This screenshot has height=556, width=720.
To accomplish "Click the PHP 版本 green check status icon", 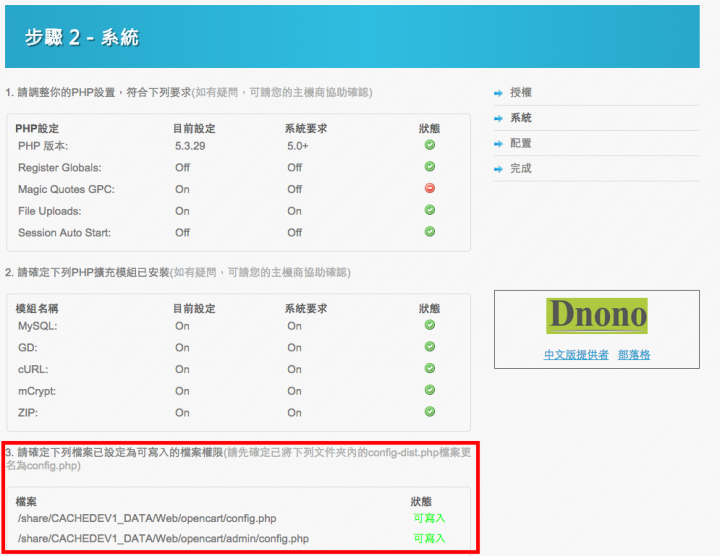I will 429,145.
